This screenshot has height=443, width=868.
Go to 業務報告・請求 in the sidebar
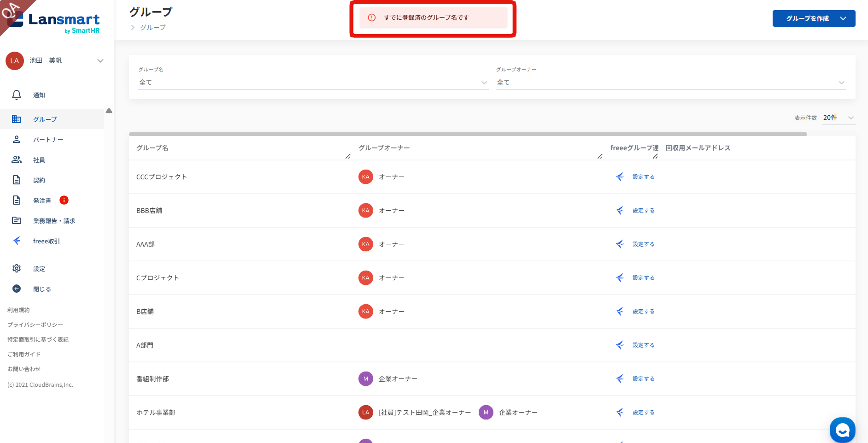(x=54, y=221)
